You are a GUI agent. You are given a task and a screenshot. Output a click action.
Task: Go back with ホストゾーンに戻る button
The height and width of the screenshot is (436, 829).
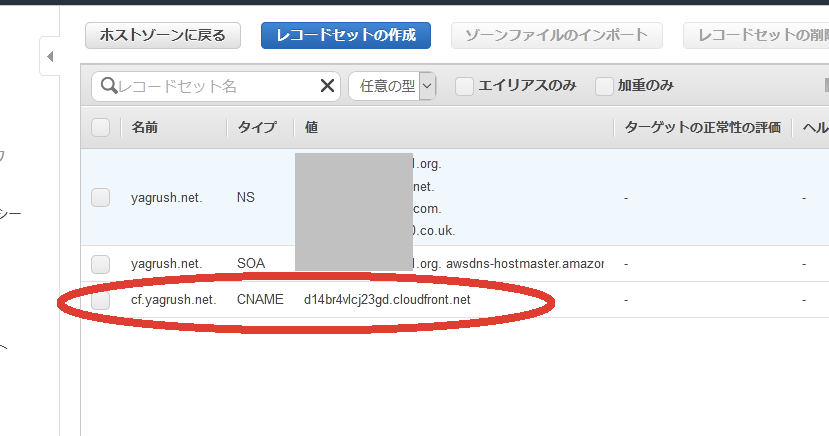pos(163,35)
